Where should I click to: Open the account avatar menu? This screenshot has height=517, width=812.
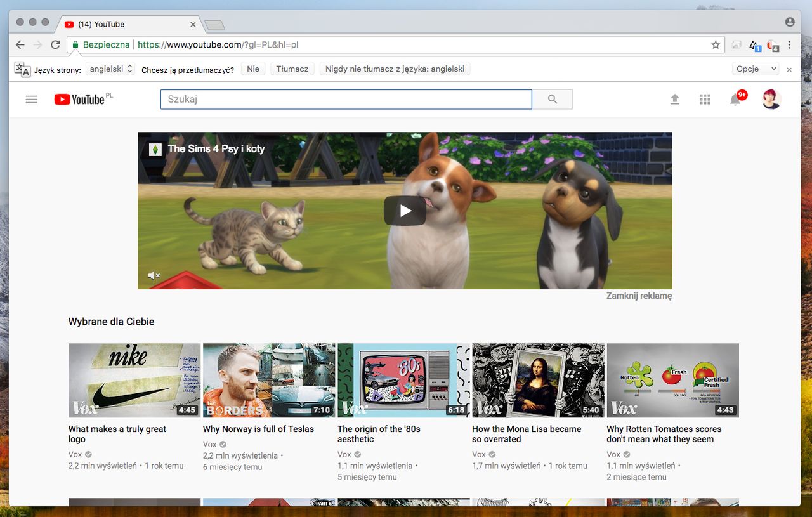pyautogui.click(x=771, y=100)
